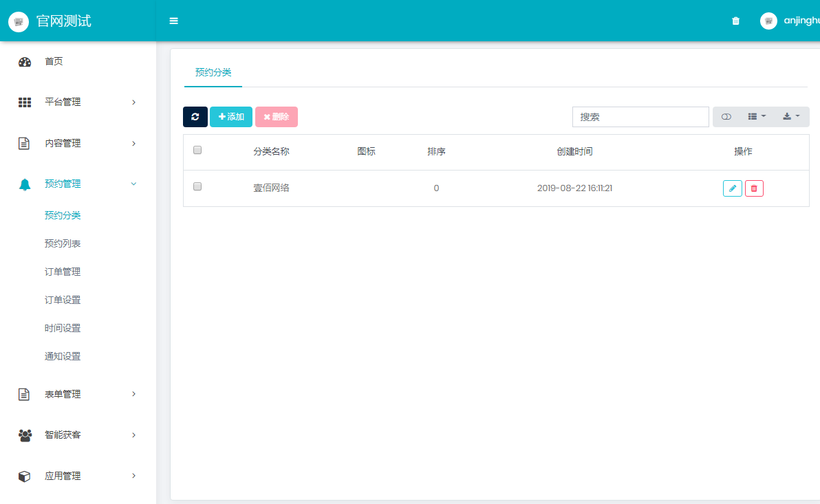This screenshot has width=820, height=504.
Task: Expand the 平台管理 menu
Action: [77, 102]
